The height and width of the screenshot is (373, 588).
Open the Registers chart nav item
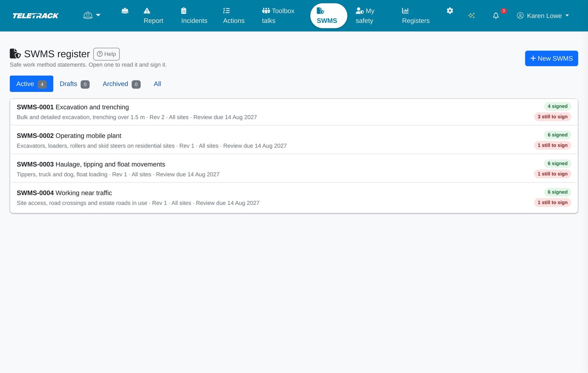pyautogui.click(x=416, y=16)
